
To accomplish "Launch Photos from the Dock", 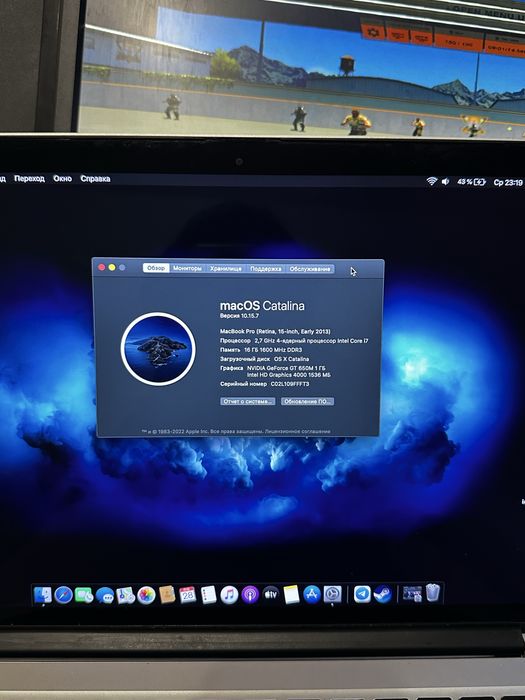I will [x=146, y=595].
